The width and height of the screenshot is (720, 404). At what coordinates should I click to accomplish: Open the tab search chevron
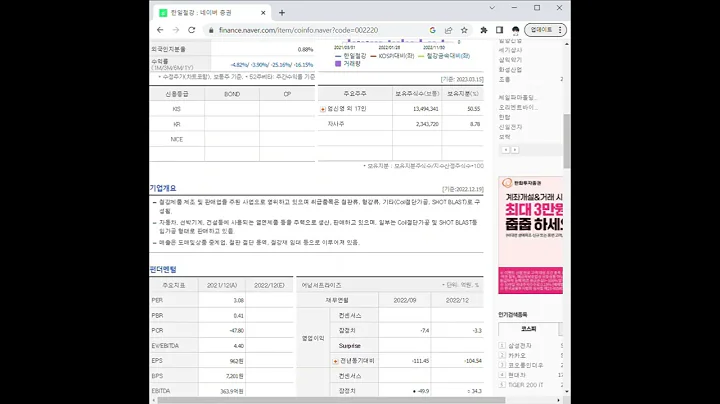[492, 8]
